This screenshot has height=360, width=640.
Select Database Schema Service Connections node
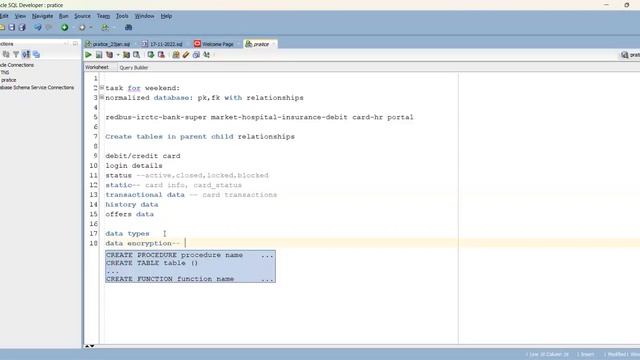tap(37, 87)
